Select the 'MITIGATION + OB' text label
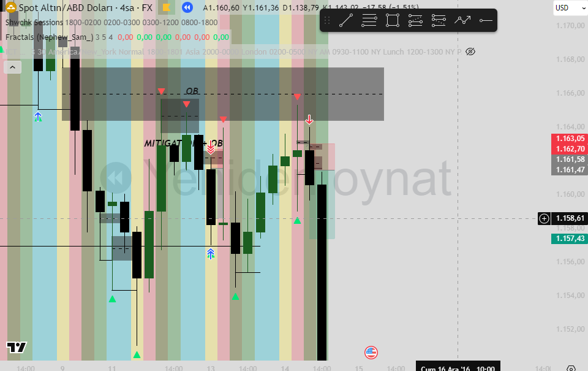Screen dimensions: 588x371 point(183,143)
